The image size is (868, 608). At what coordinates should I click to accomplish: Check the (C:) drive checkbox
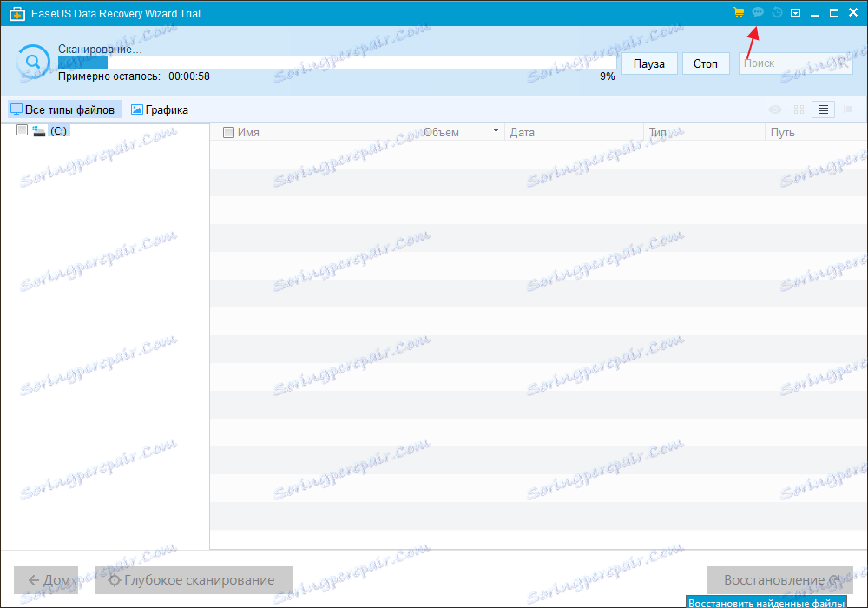(23, 130)
